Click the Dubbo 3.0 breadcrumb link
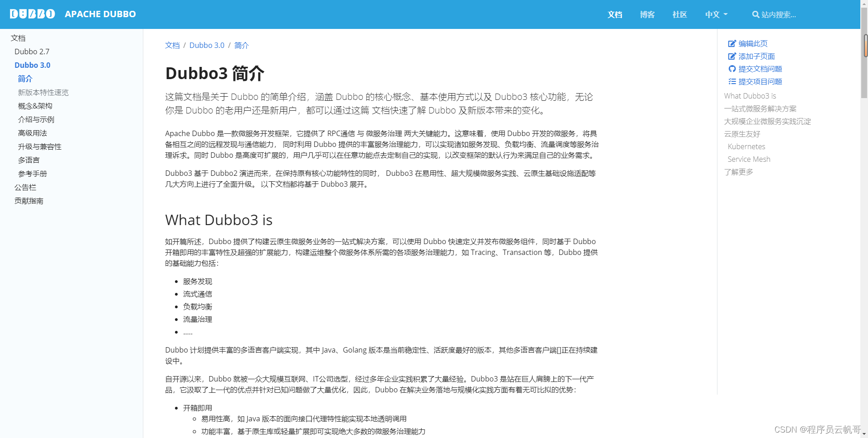The width and height of the screenshot is (868, 438). [x=207, y=45]
